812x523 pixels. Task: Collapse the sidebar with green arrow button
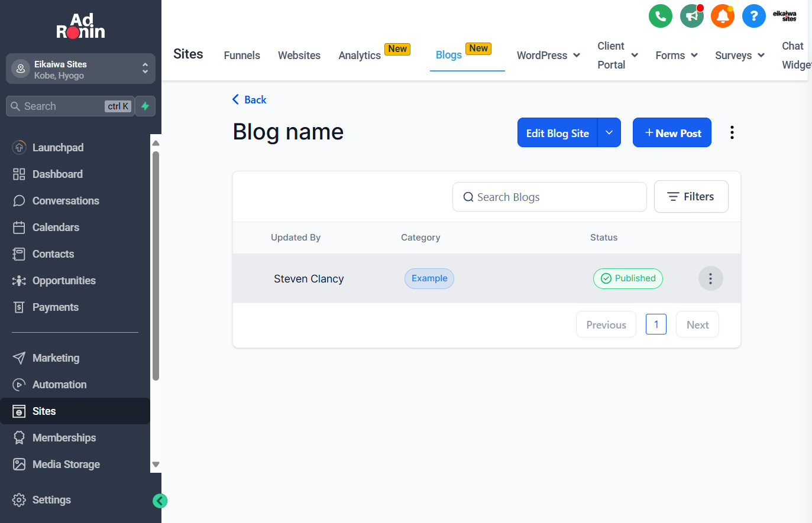tap(160, 501)
